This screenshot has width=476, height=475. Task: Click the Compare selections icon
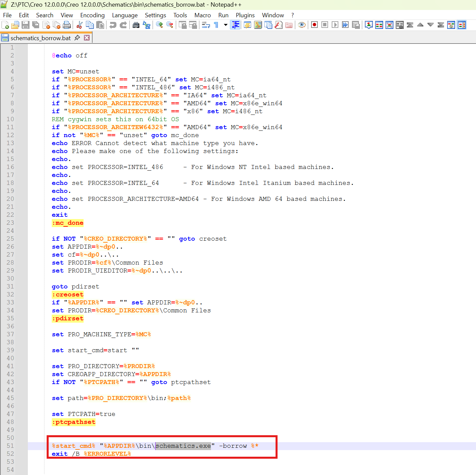coord(389,25)
